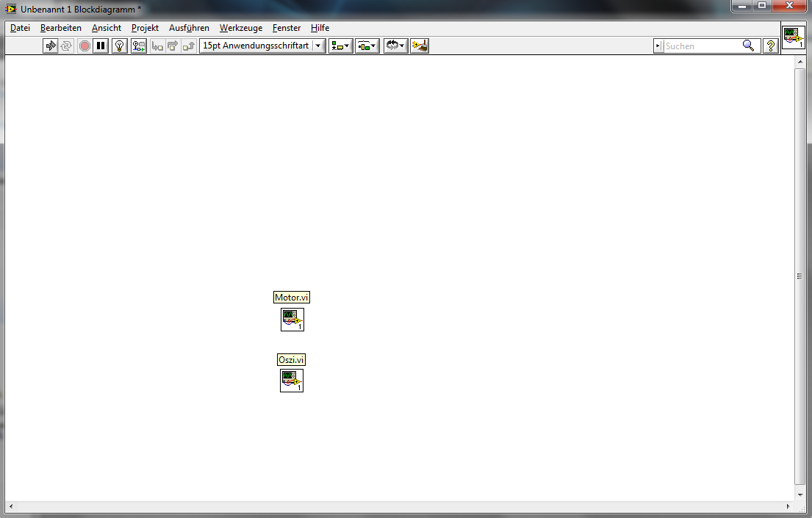Minimize the Blockdiagramm window
Viewport: 812px width, 518px height.
click(742, 6)
